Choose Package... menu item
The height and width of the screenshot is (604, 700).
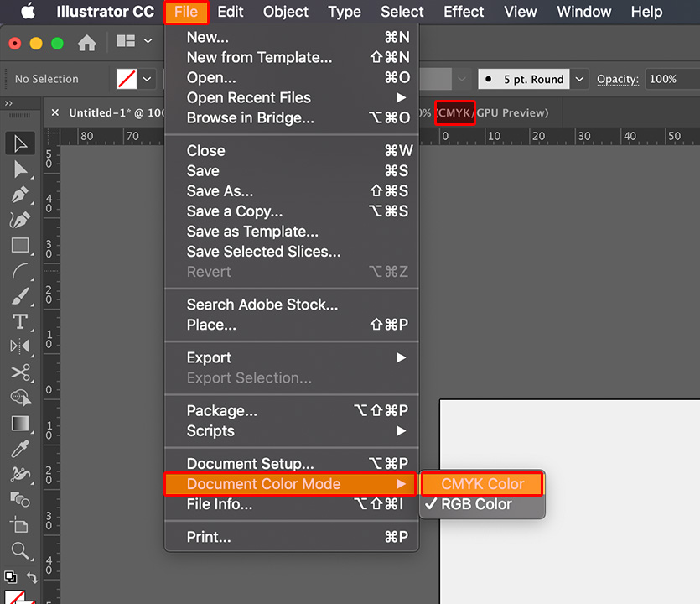point(292,410)
